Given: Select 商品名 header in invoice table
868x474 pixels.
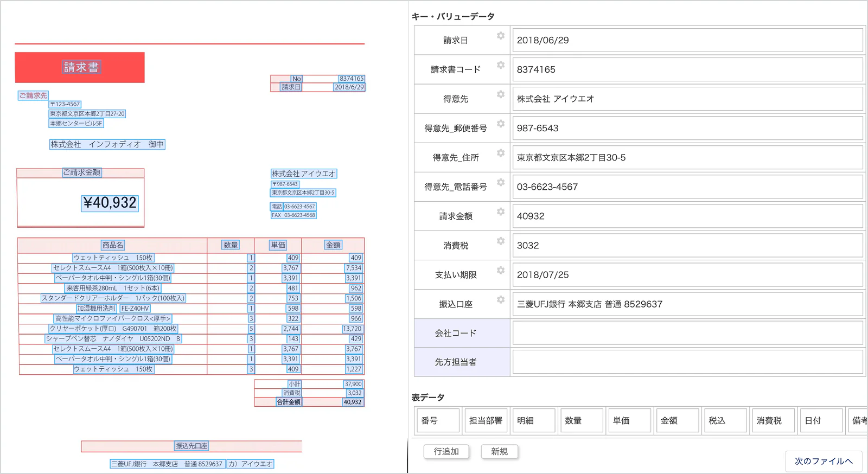Looking at the screenshot, I should [113, 245].
